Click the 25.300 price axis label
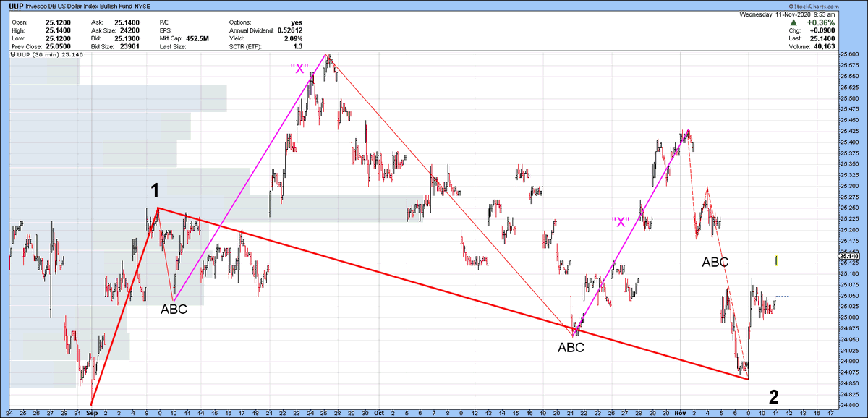Screen dimensions: 868x418 coord(851,186)
